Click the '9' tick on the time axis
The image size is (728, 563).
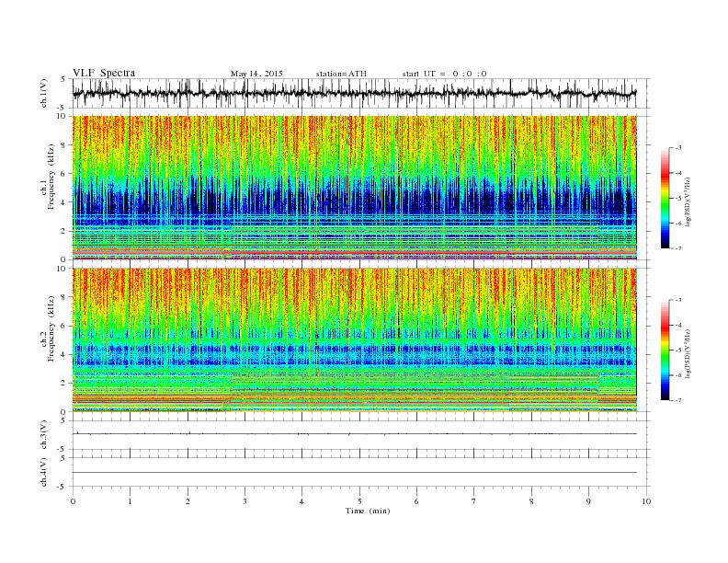coord(588,501)
